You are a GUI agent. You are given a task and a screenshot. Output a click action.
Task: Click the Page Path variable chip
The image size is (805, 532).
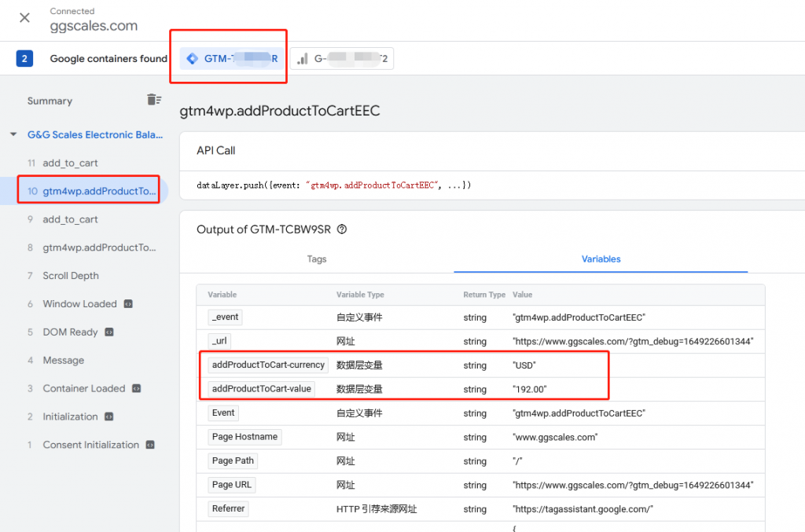tap(233, 460)
